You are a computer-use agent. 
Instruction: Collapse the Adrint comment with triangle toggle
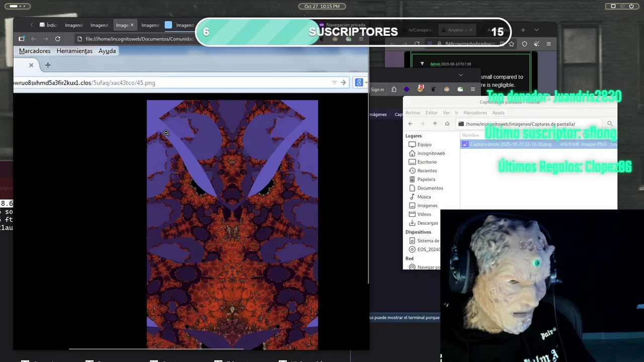422,64
